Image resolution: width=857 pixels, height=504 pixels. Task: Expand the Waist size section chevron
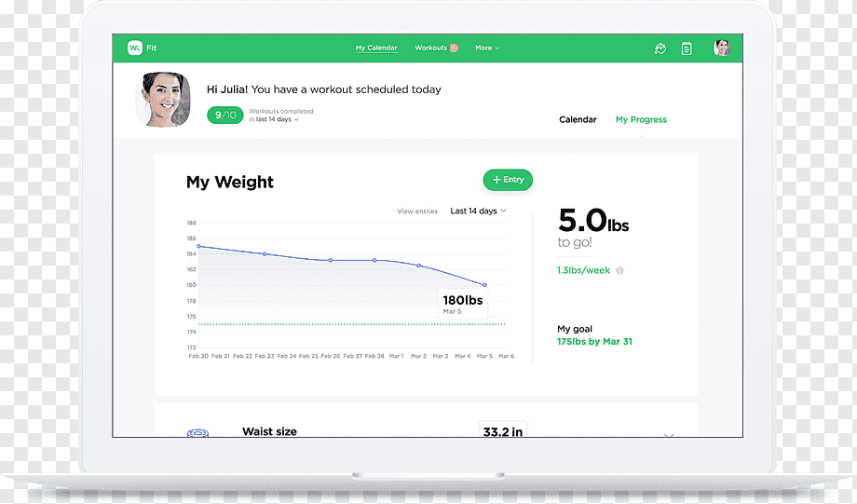pyautogui.click(x=669, y=436)
